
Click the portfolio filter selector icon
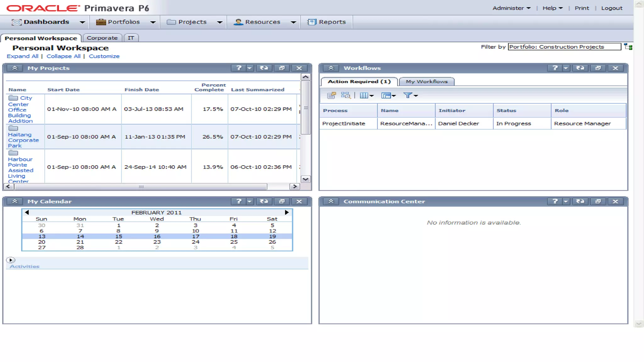(628, 47)
